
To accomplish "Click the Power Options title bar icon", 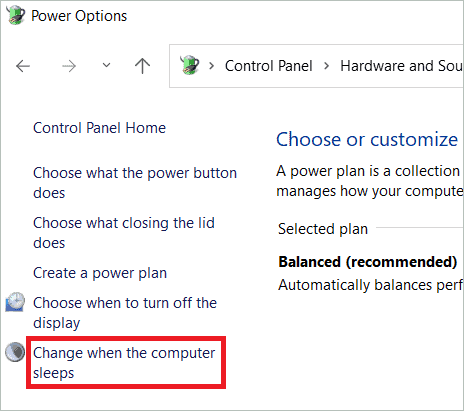I will (15, 15).
